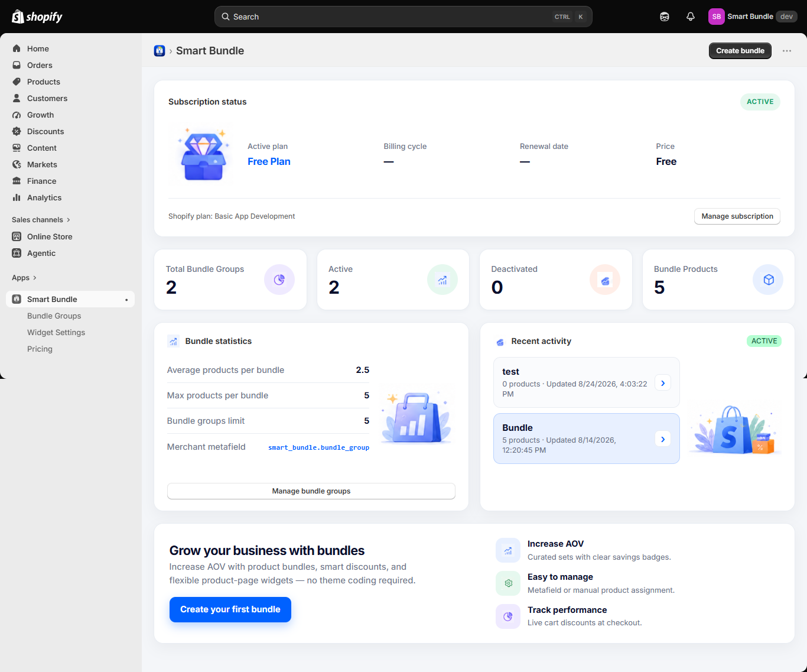Click the Finance bank icon
This screenshot has width=807, height=672.
(x=17, y=181)
